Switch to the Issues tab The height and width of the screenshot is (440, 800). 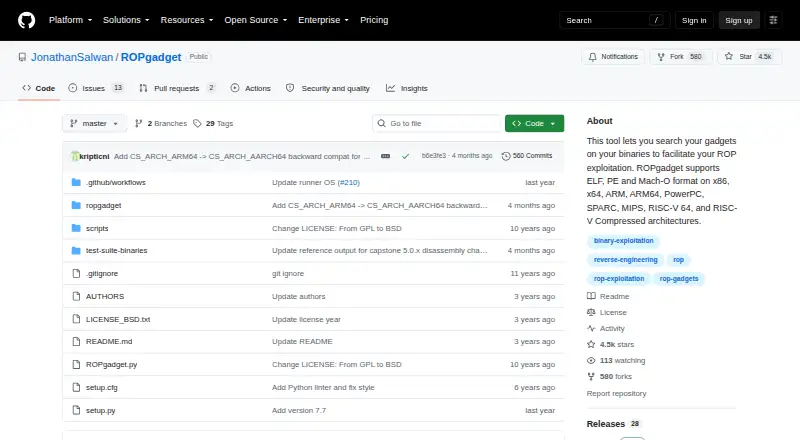click(96, 88)
